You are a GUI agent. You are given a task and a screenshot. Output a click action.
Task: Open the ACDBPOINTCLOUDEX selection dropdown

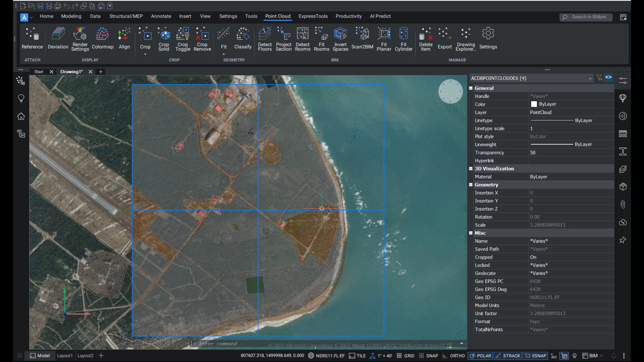tap(591, 78)
